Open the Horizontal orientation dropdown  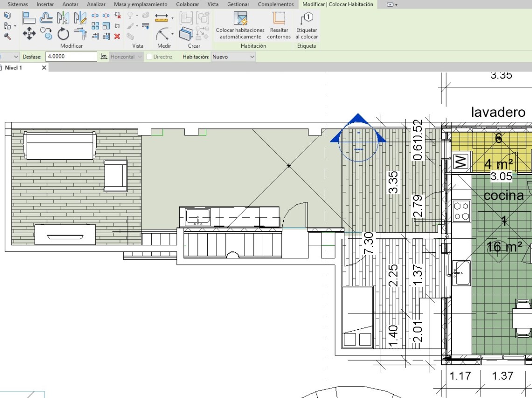126,57
